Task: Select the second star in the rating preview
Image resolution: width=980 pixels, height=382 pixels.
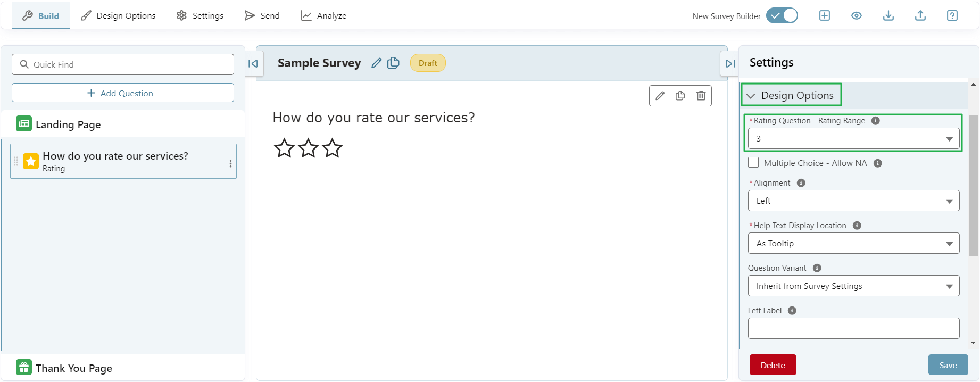Action: click(308, 148)
